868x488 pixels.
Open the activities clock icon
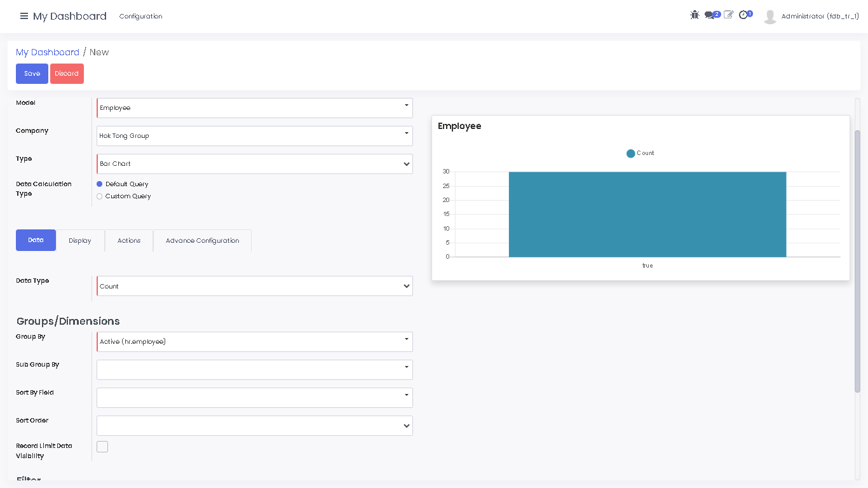coord(743,15)
